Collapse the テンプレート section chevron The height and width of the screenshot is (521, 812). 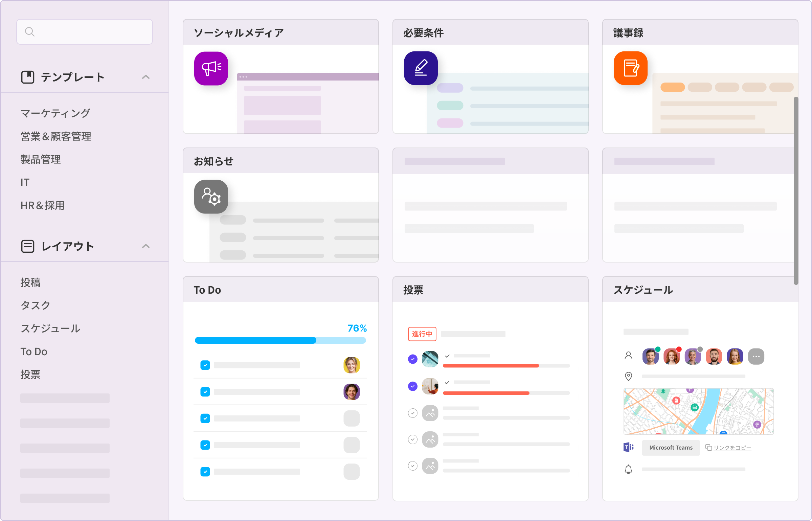[x=146, y=77]
